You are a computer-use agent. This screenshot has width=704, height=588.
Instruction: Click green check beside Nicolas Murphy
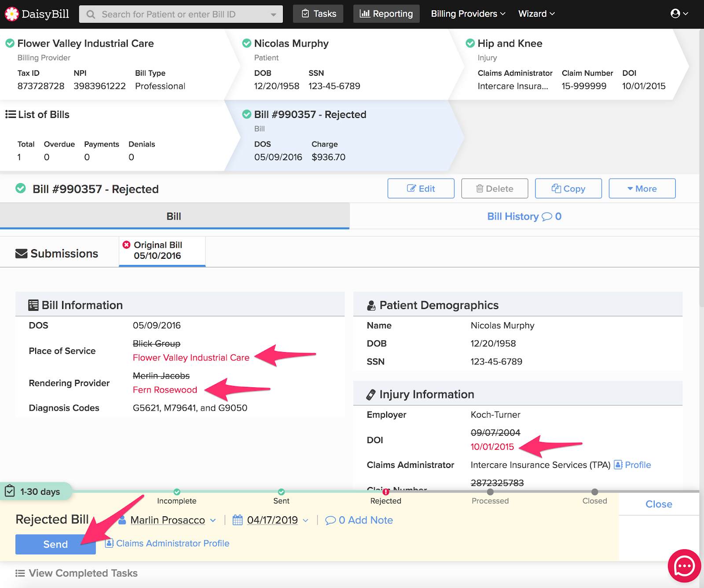(x=247, y=43)
